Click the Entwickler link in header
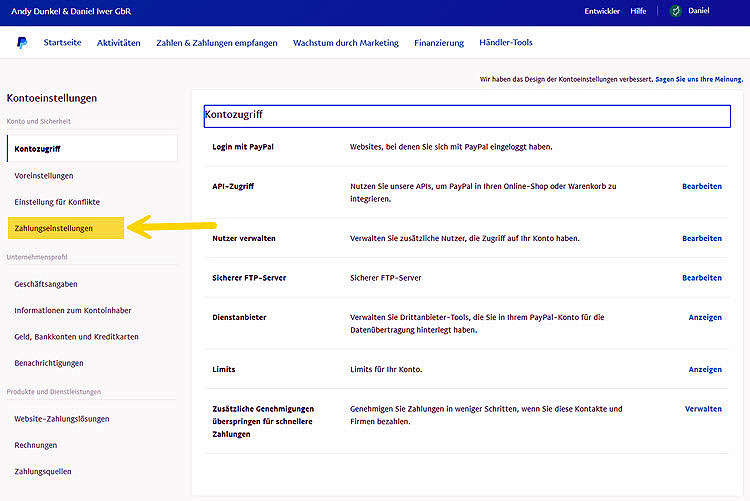This screenshot has height=501, width=750. coord(602,11)
